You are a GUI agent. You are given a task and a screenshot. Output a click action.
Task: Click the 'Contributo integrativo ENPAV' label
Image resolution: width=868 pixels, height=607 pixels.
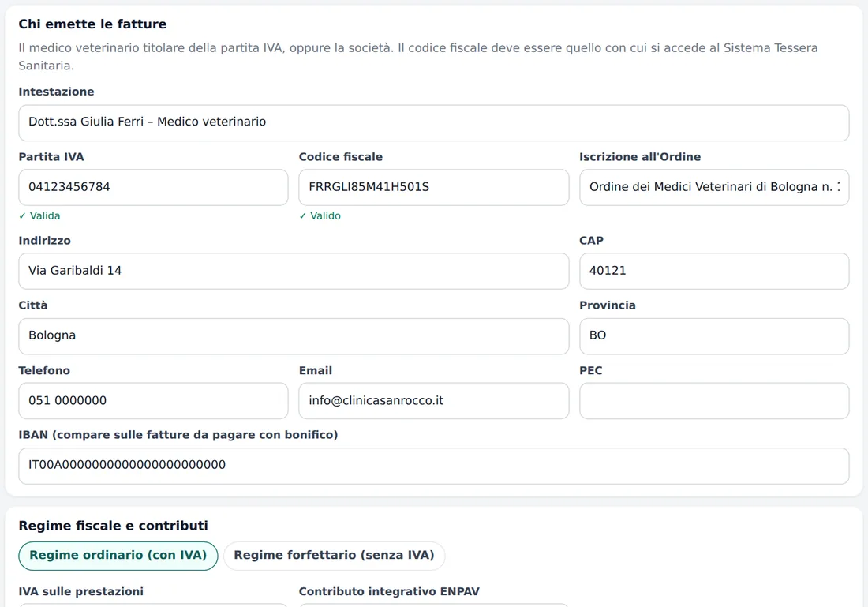[389, 591]
